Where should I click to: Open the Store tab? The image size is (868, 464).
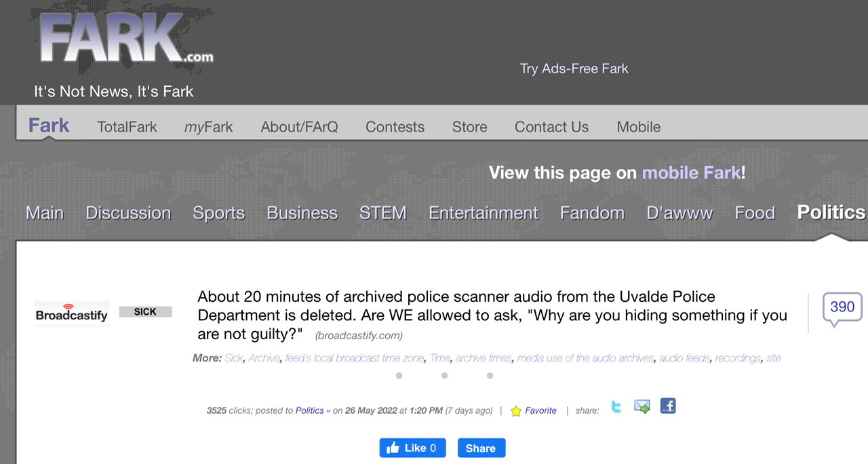point(469,127)
